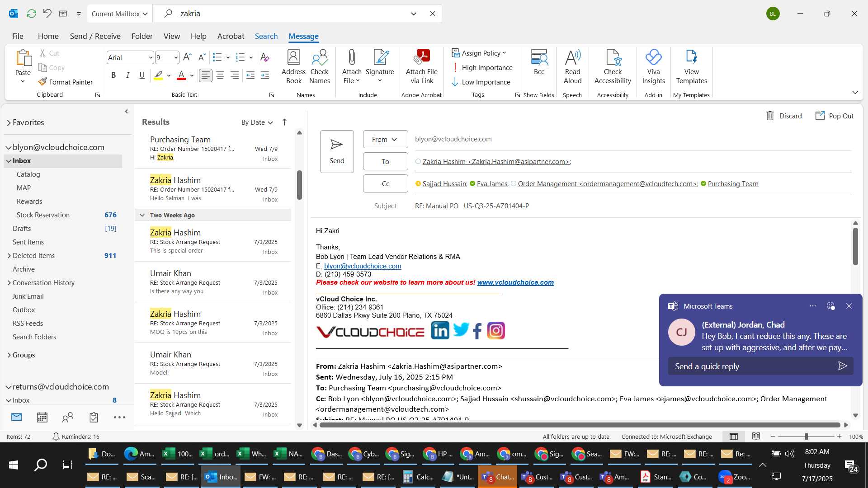Center the text
Viewport: 868px width, 488px height.
point(220,75)
